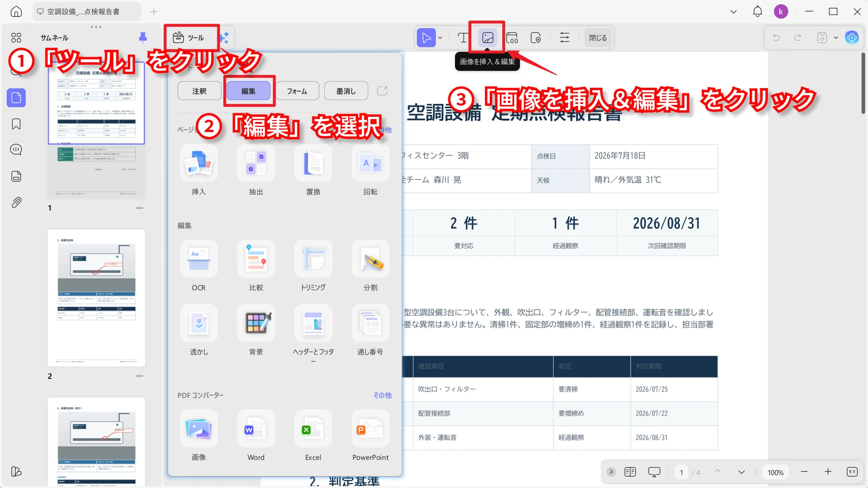Click the AI assistant sparkle icon
Screen dimensions: 868x488
225,38
